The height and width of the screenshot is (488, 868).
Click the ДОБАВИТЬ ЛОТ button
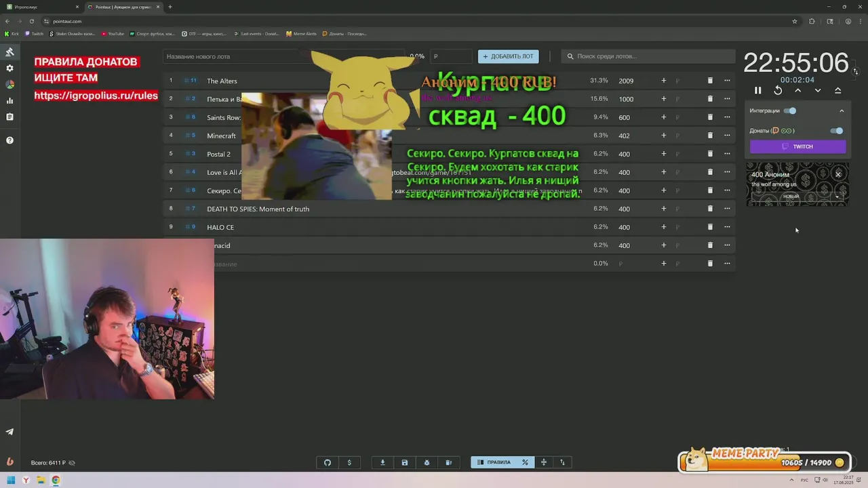click(x=508, y=56)
